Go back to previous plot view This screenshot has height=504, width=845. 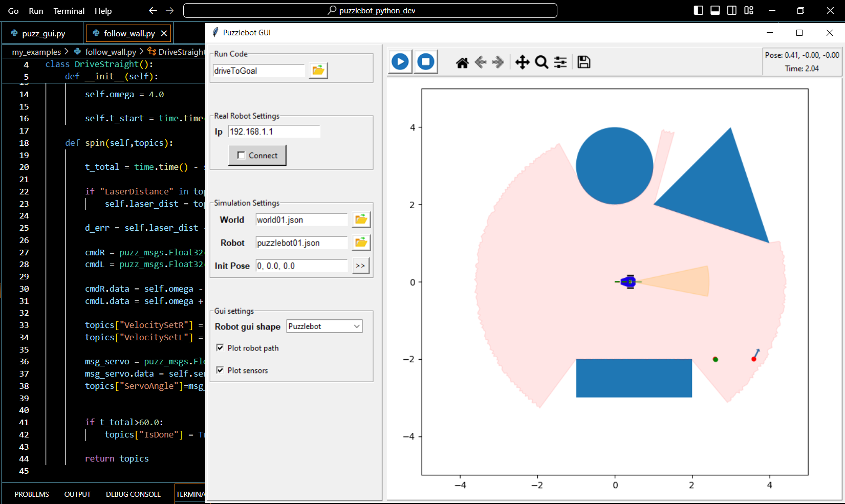coord(481,62)
